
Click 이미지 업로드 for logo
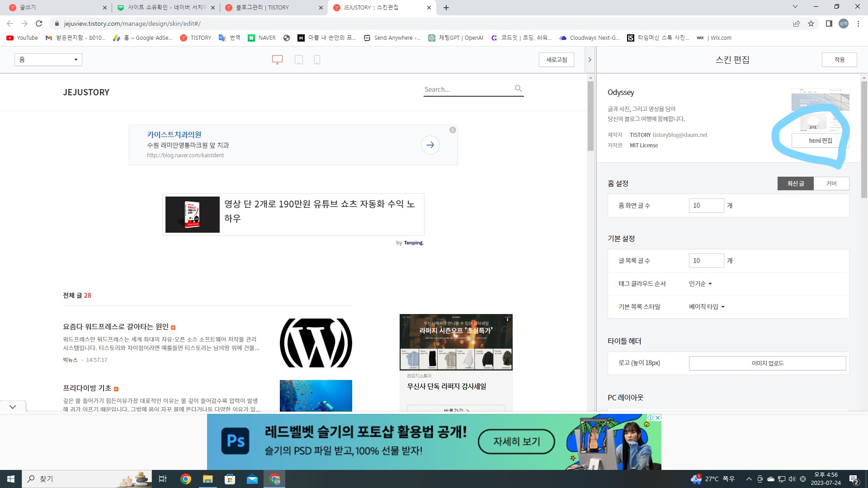click(x=767, y=363)
